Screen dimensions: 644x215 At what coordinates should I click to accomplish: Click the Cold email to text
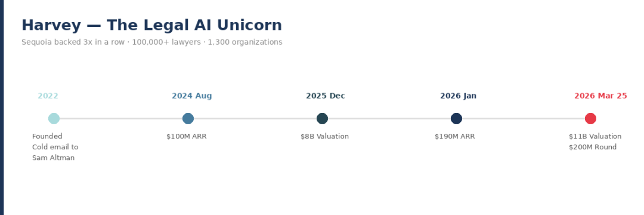(55, 147)
